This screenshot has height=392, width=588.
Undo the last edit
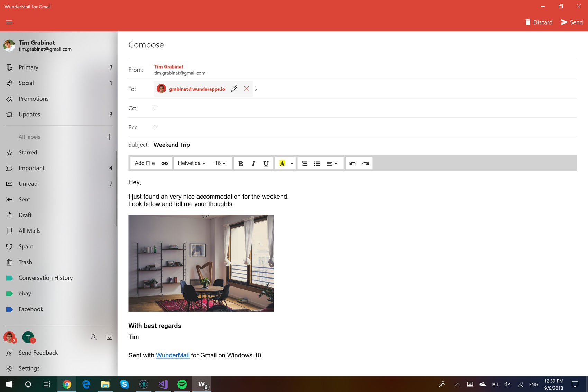pos(353,163)
